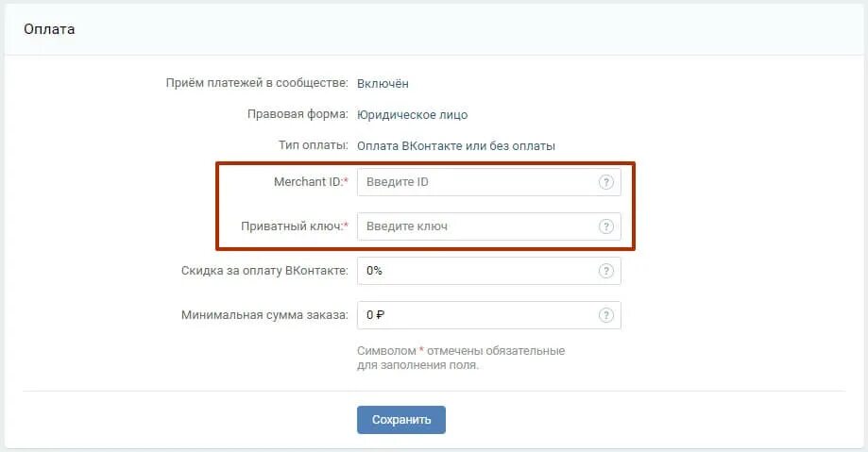Focus the Приватный ключ text field
The image size is (868, 452).
[x=489, y=226]
